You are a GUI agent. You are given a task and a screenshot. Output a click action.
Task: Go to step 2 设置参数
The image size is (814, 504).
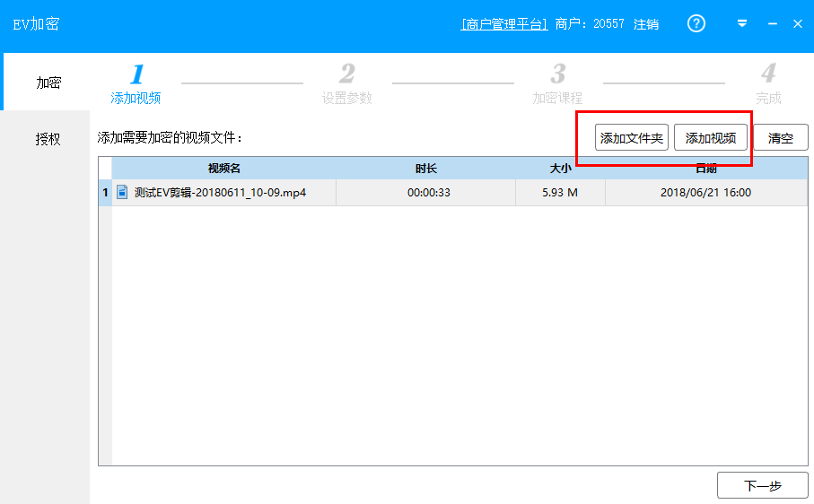(347, 85)
